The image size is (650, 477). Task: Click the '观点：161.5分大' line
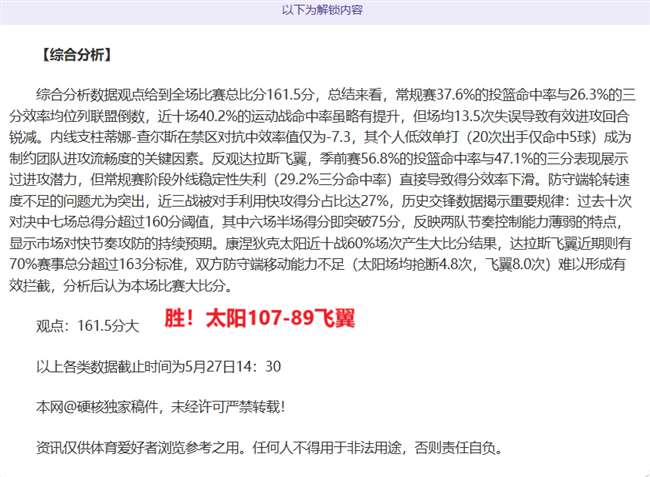[x=87, y=326]
